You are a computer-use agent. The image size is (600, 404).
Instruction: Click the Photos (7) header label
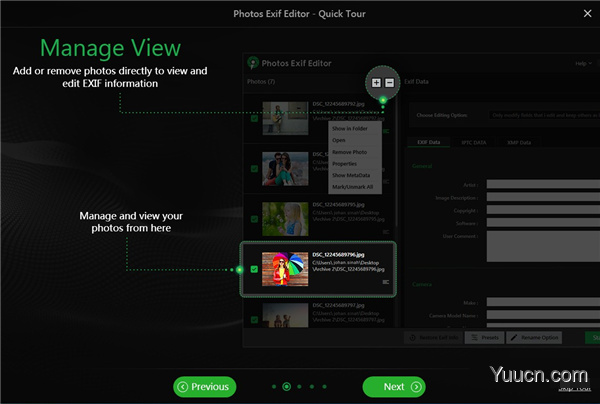(x=261, y=82)
